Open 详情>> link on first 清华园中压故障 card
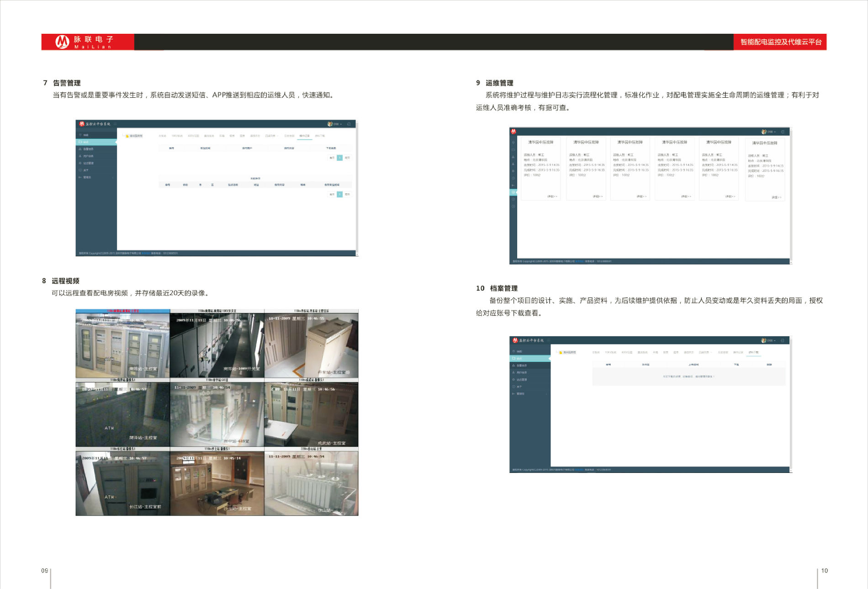 (x=552, y=196)
